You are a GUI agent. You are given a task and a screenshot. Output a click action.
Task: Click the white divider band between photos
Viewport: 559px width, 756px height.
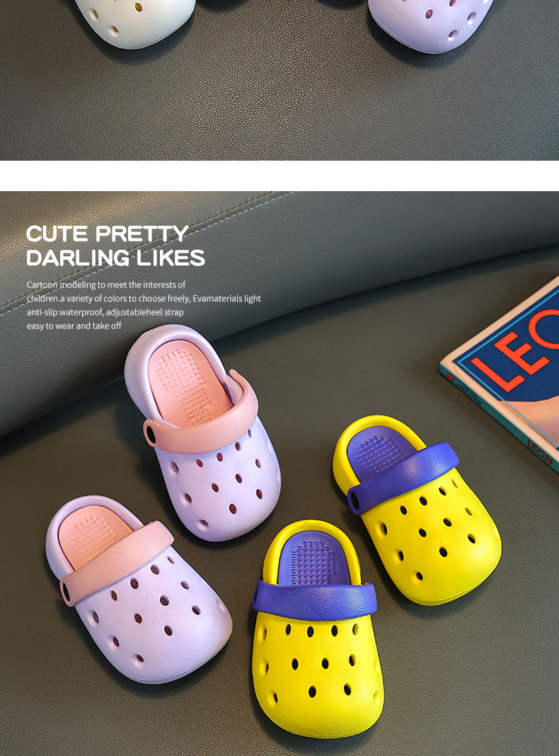(279, 176)
